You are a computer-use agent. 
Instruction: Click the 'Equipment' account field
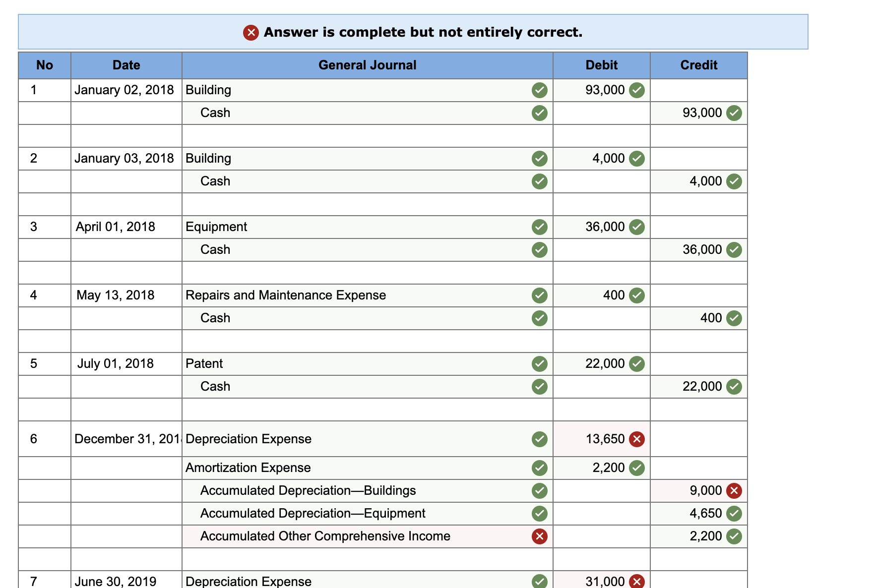(368, 227)
